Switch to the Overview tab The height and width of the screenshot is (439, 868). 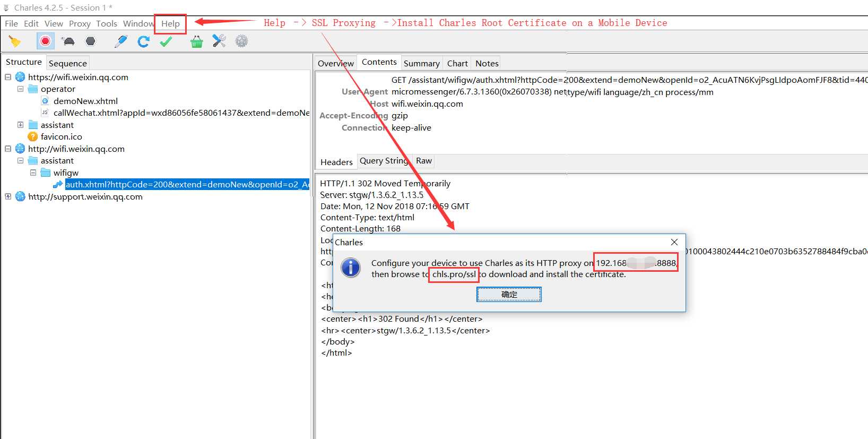(335, 63)
